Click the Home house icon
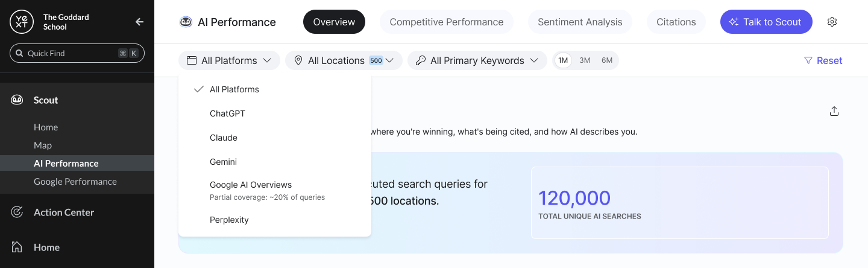The height and width of the screenshot is (268, 868). (17, 247)
